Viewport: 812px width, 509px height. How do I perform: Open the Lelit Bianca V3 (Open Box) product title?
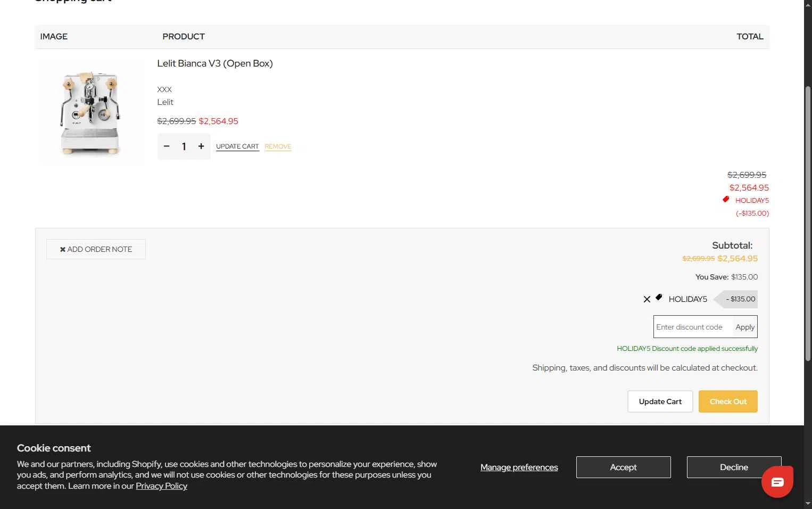pyautogui.click(x=215, y=63)
